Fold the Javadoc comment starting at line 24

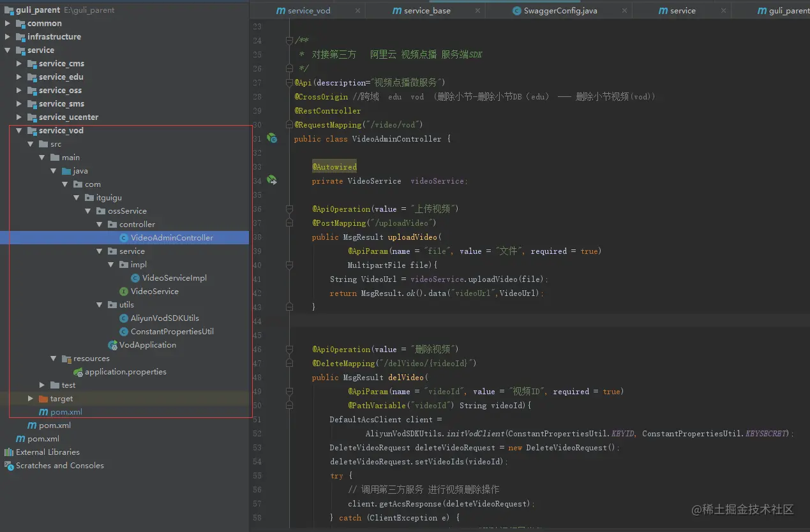(x=290, y=40)
